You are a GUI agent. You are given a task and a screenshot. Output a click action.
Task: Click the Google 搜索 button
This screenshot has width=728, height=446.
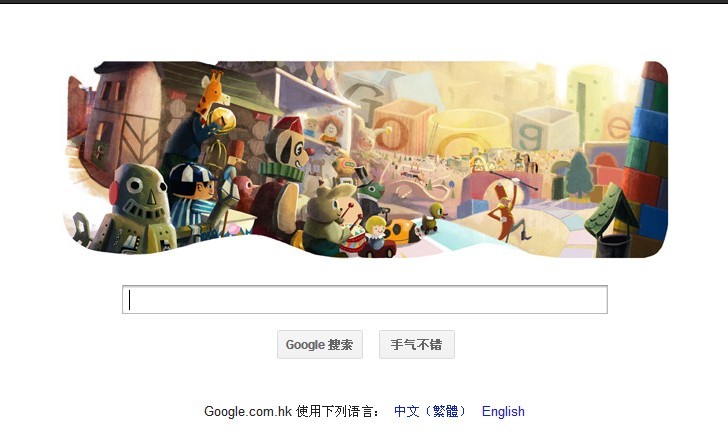click(x=319, y=344)
